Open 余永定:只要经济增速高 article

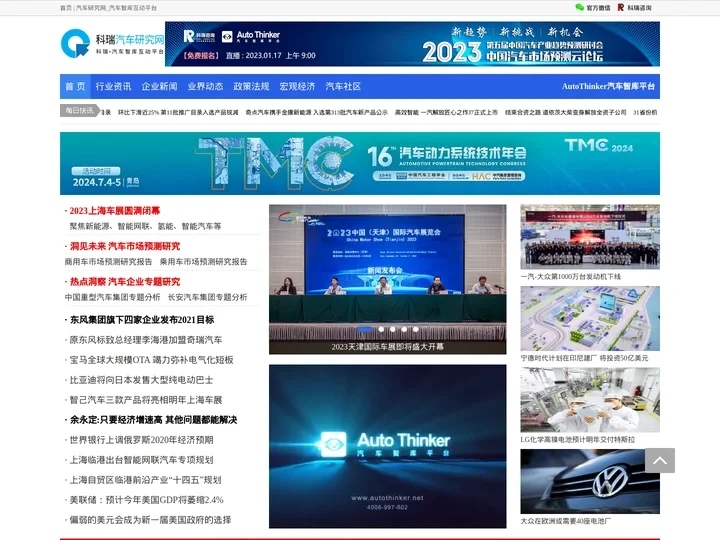coord(153,420)
